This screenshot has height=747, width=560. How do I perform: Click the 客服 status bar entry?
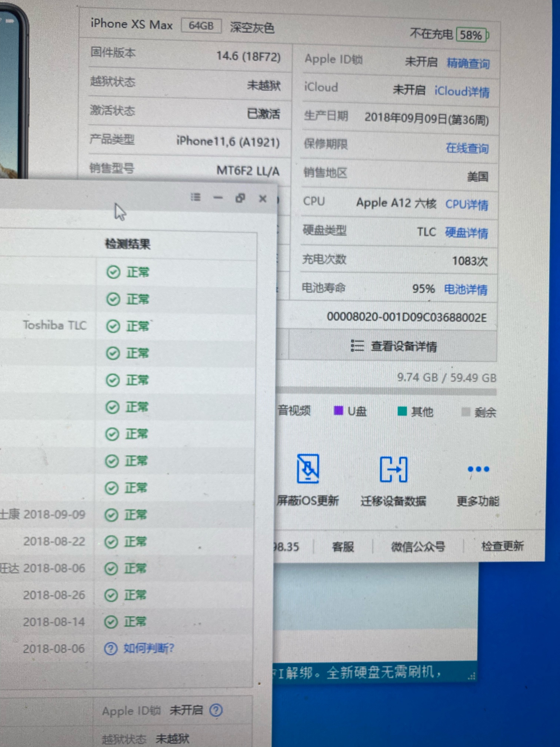point(343,547)
